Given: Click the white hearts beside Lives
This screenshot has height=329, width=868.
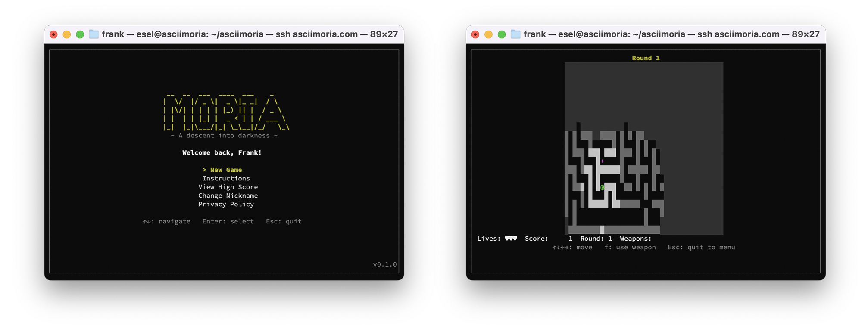Looking at the screenshot, I should (x=511, y=239).
